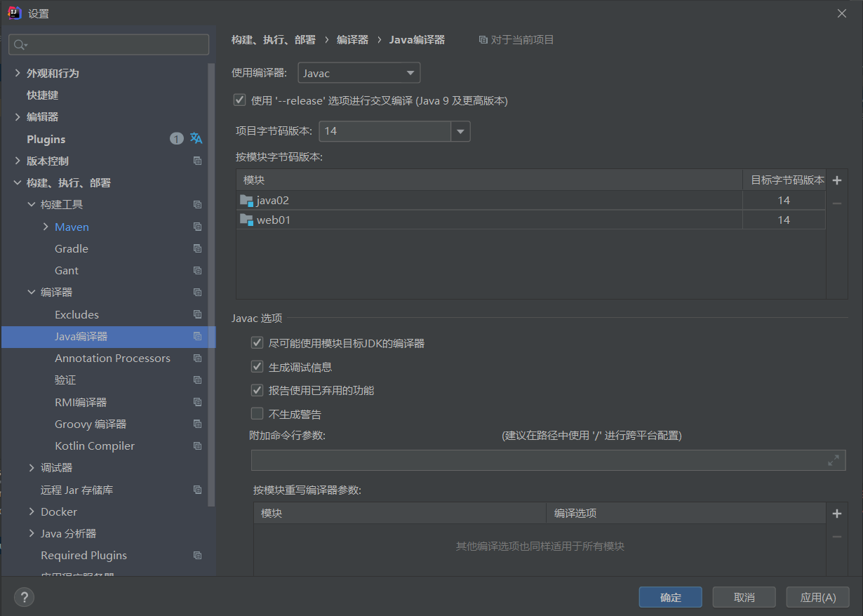This screenshot has height=616, width=863.
Task: Click the 确定 button
Action: pos(671,597)
